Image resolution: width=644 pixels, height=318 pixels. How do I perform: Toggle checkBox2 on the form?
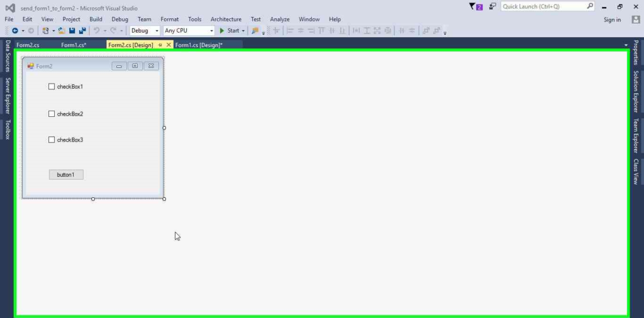[52, 114]
